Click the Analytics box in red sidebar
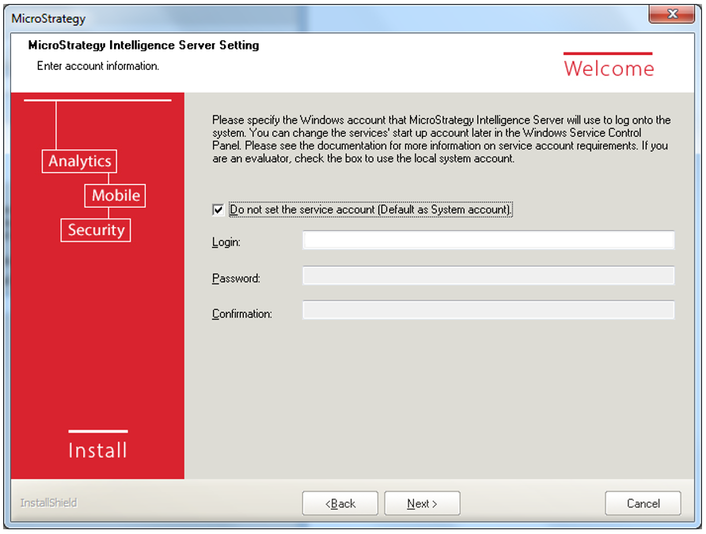 (x=80, y=161)
